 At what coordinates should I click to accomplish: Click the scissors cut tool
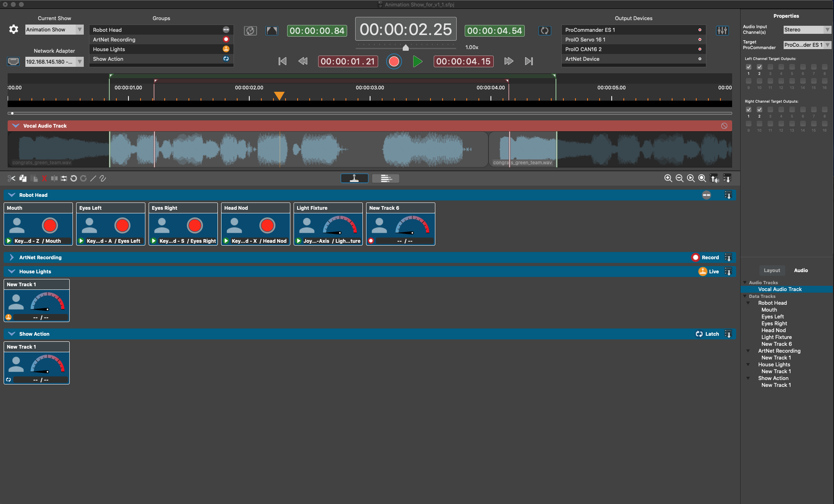11,178
